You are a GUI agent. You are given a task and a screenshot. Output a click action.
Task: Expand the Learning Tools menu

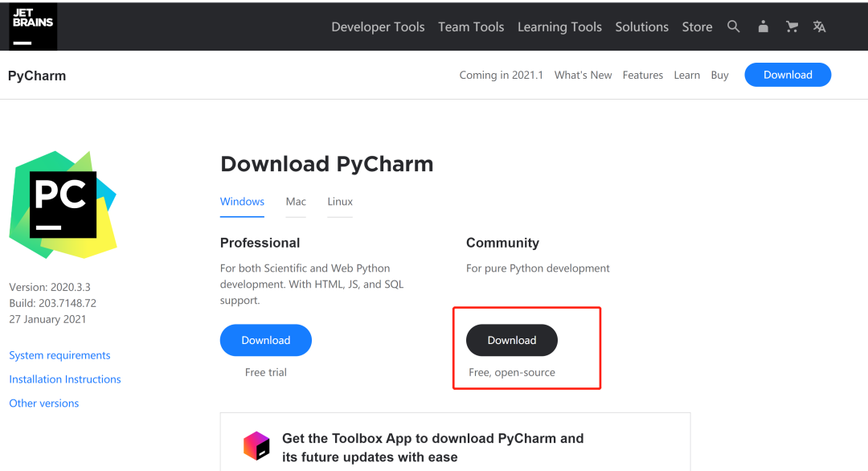click(x=559, y=27)
